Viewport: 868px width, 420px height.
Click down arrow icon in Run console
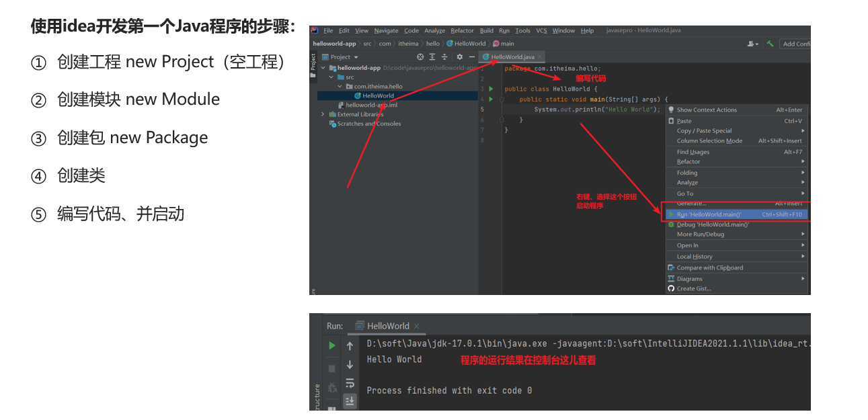coord(350,365)
